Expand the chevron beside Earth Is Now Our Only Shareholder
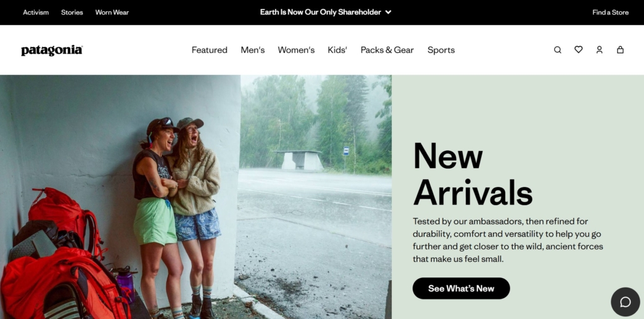Viewport: 644px width, 319px height. (388, 13)
